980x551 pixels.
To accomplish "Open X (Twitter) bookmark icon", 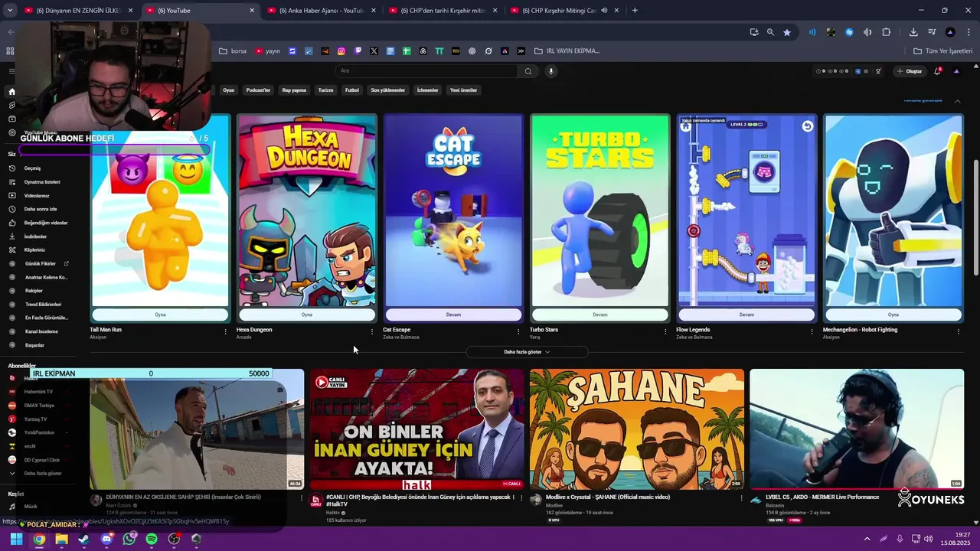I will (374, 51).
